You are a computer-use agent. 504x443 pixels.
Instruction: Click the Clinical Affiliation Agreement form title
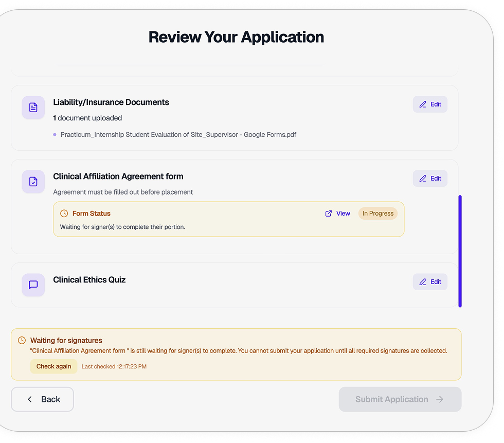pyautogui.click(x=118, y=176)
